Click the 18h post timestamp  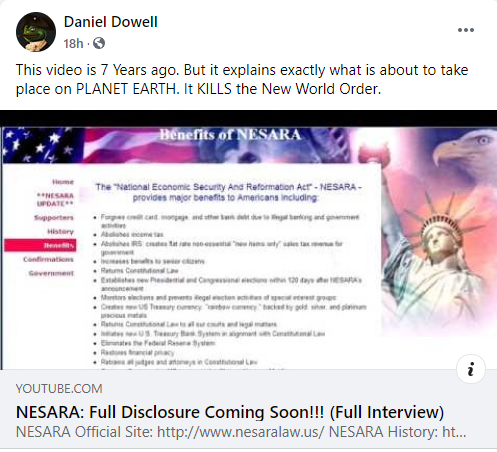point(73,43)
